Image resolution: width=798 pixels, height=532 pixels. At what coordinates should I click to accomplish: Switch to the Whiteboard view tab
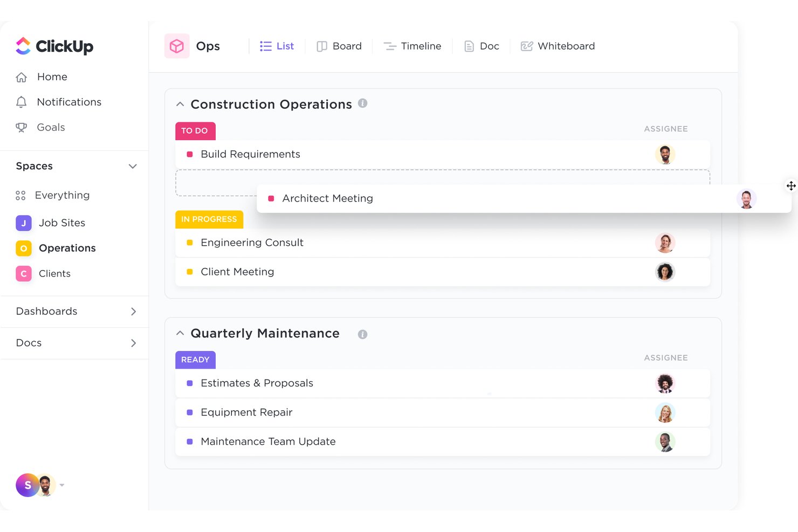(x=558, y=46)
